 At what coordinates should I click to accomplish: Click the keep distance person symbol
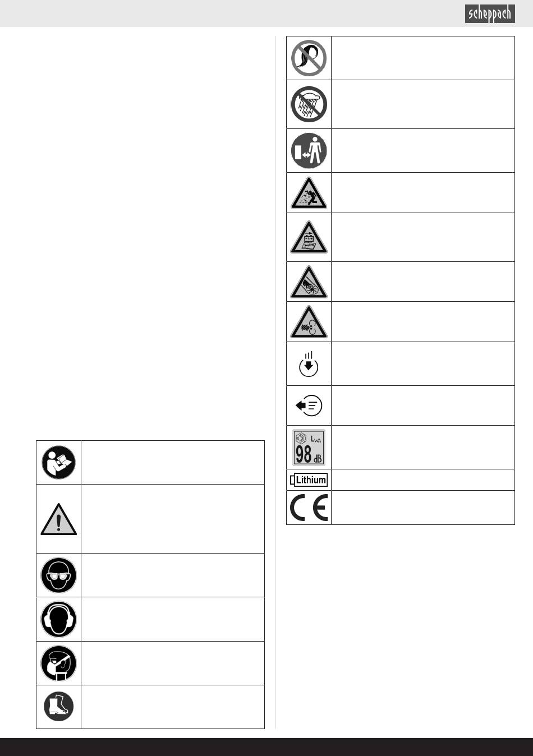tap(309, 150)
